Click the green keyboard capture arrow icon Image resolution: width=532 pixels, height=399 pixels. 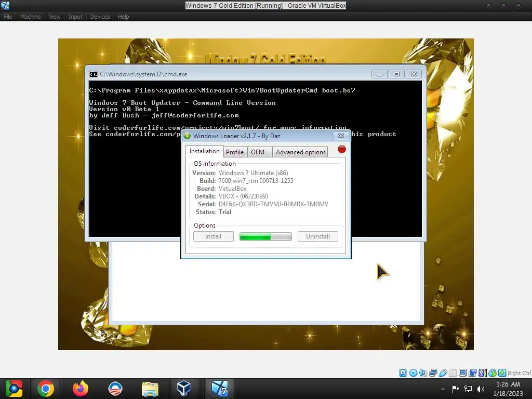point(502,373)
